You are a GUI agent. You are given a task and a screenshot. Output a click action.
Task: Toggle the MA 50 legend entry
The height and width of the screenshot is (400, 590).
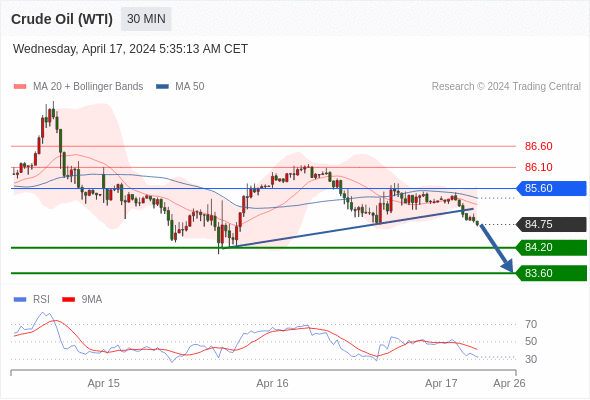(180, 87)
